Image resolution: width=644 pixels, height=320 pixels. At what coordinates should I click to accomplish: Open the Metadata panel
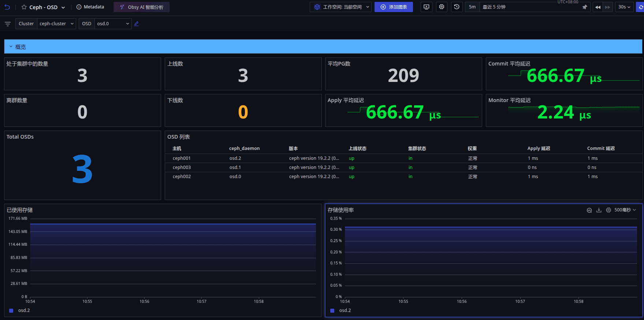(90, 7)
